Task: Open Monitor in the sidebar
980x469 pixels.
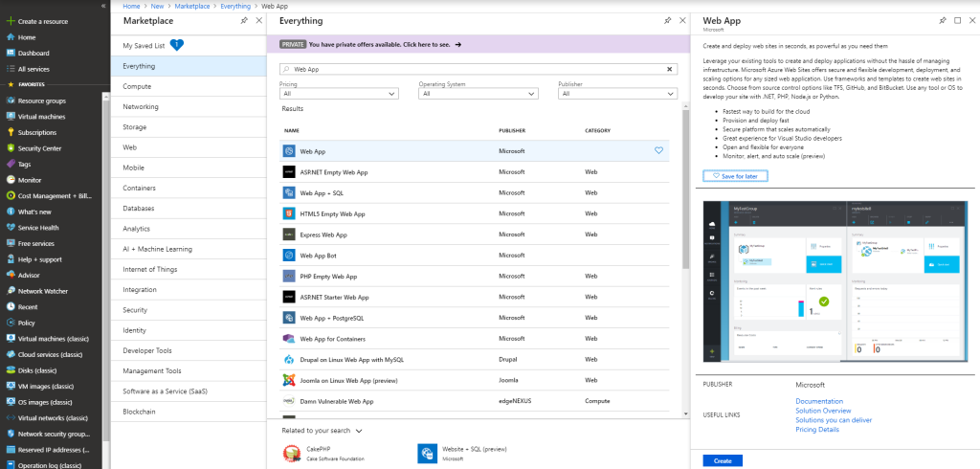Action: [24, 180]
